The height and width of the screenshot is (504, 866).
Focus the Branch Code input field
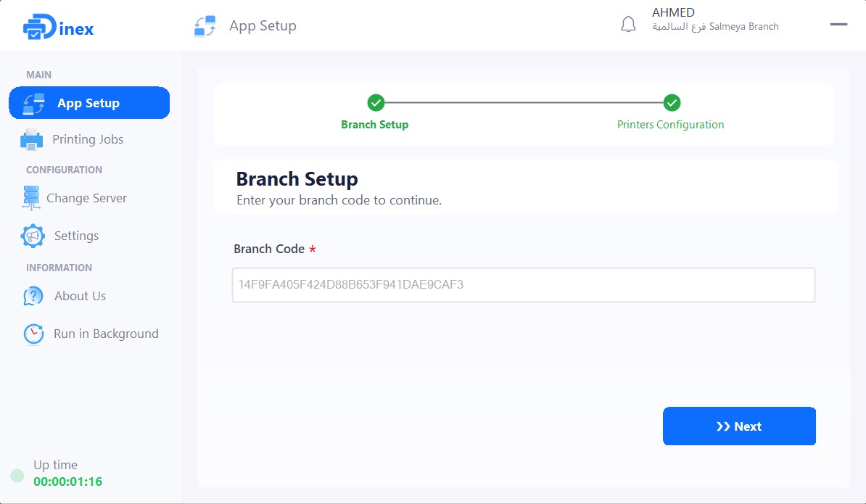coord(523,285)
